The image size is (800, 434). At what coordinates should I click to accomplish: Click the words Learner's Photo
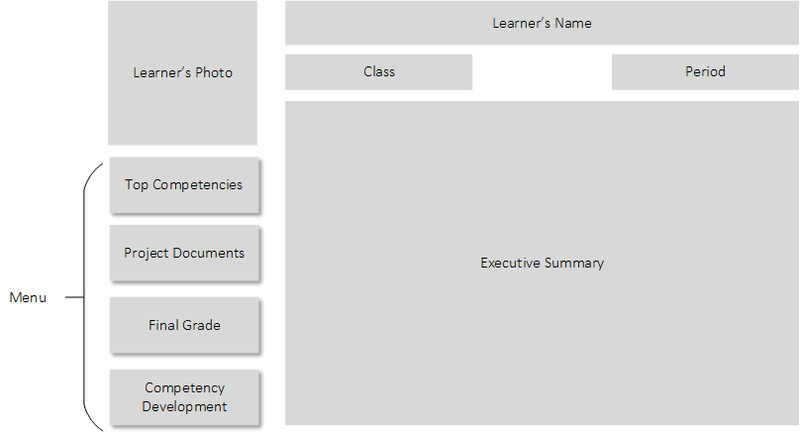click(183, 72)
